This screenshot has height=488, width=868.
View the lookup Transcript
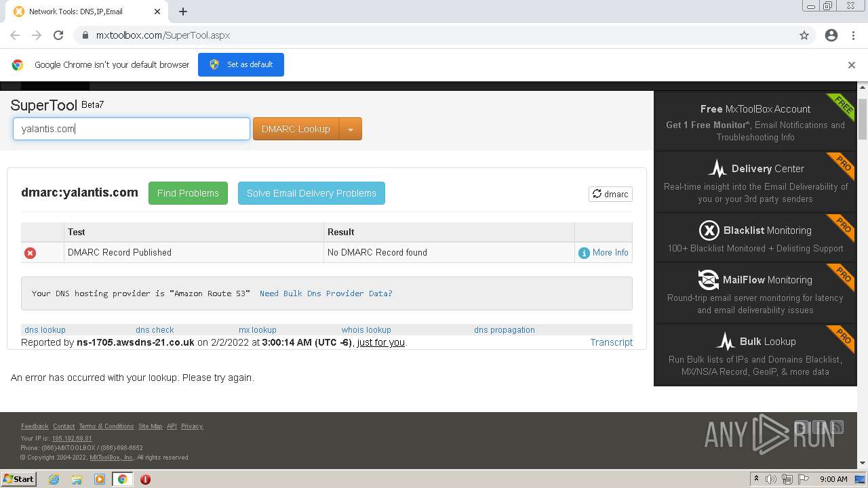pyautogui.click(x=611, y=342)
